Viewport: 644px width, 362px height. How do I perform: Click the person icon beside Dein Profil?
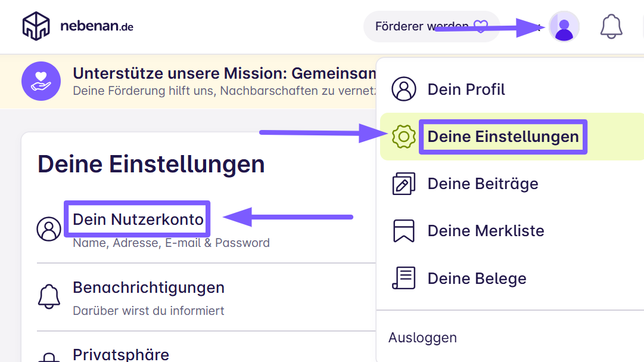click(x=404, y=89)
